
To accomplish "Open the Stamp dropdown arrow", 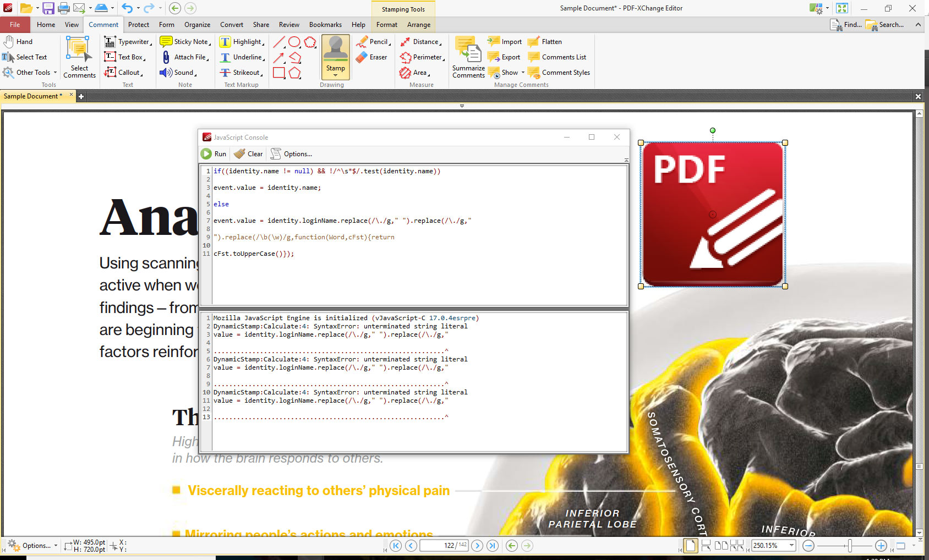I will 335,75.
